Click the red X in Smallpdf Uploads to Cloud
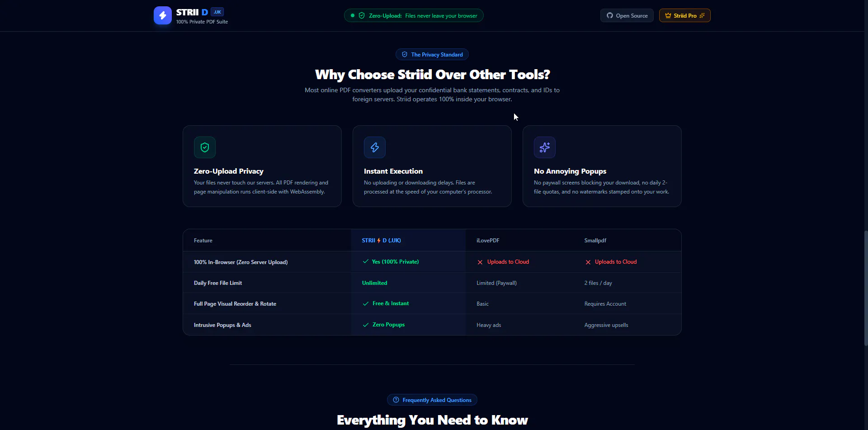This screenshot has width=868, height=430. point(588,262)
